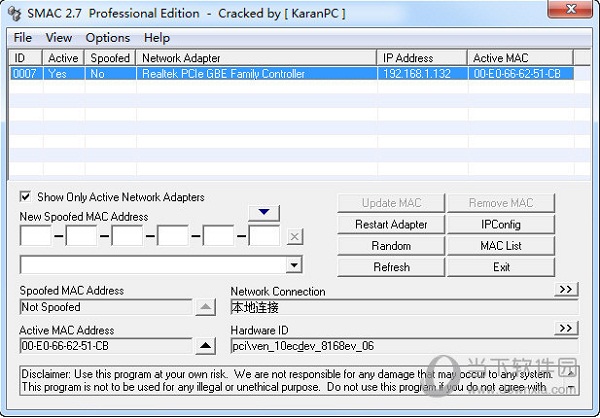The width and height of the screenshot is (600, 418).
Task: Open the Options menu
Action: coord(108,38)
